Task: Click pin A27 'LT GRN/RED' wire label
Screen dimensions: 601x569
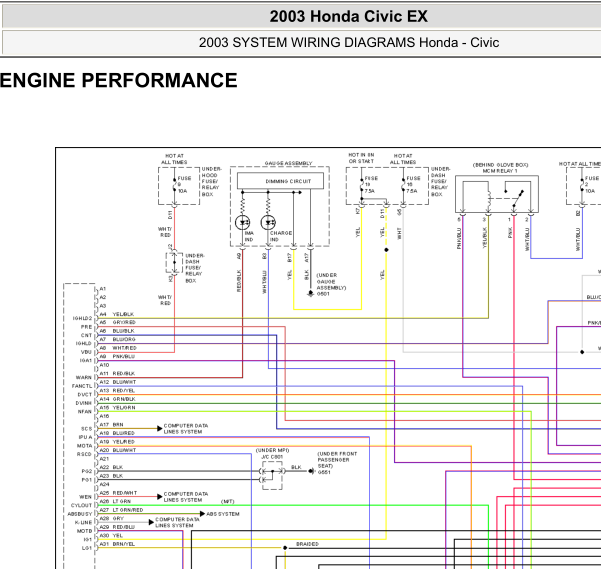Action: click(x=128, y=510)
